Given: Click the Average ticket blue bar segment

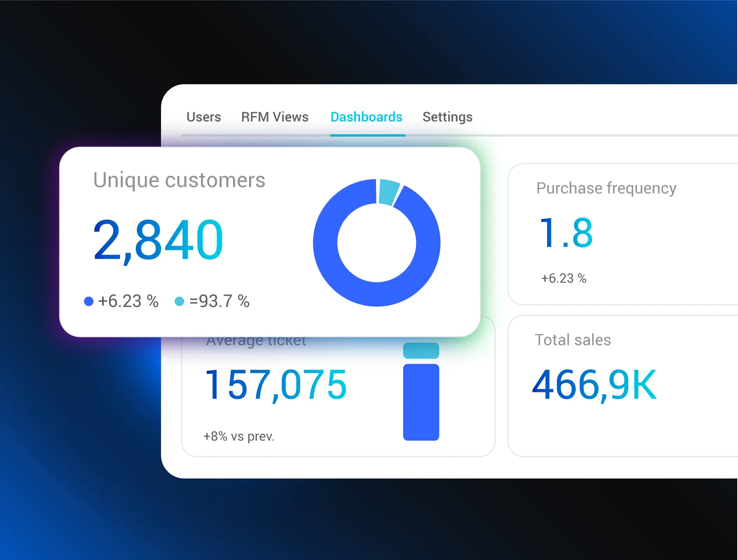Looking at the screenshot, I should pos(421,402).
